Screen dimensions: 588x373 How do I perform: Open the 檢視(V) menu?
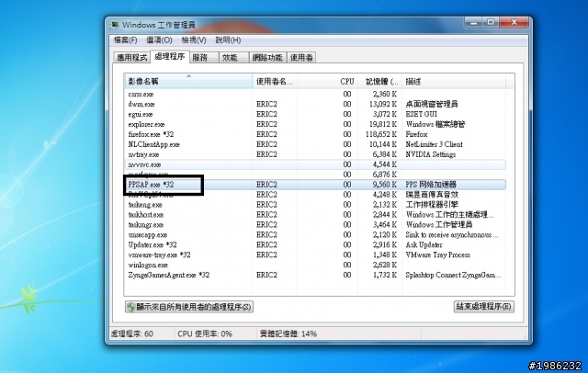194,40
